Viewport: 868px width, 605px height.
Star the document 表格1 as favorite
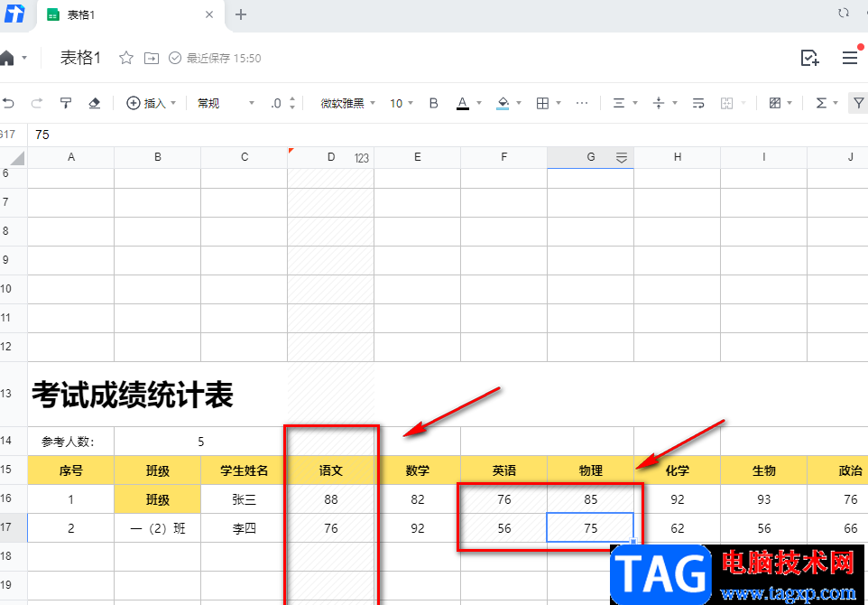pyautogui.click(x=126, y=58)
